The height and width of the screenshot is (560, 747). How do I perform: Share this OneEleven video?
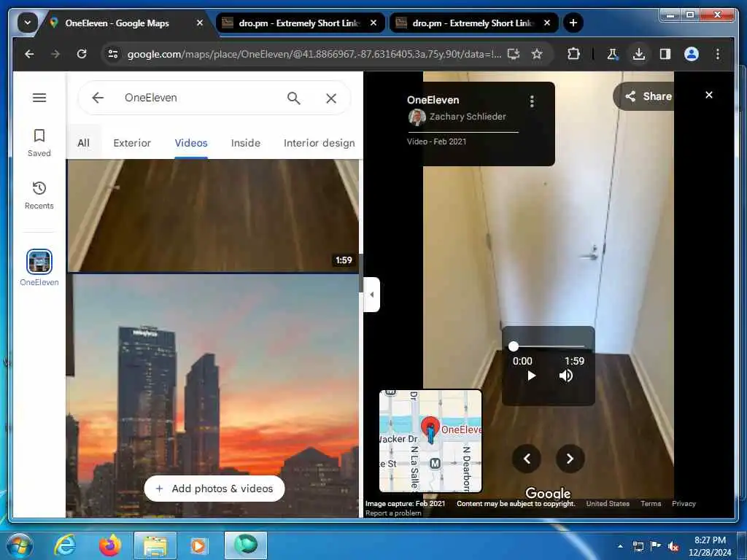click(x=649, y=96)
